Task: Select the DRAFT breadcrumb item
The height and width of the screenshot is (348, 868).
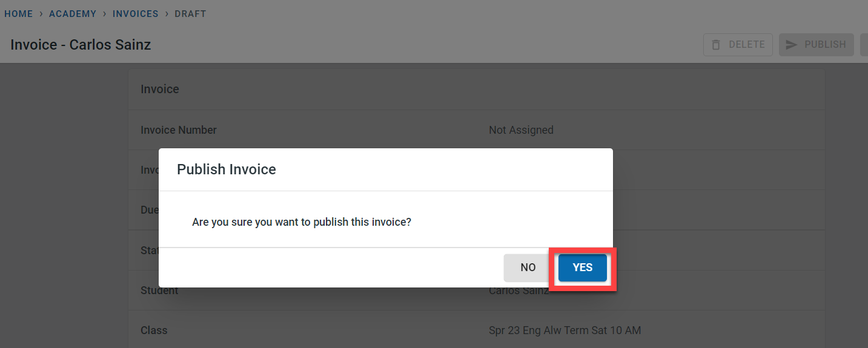Action: point(190,14)
